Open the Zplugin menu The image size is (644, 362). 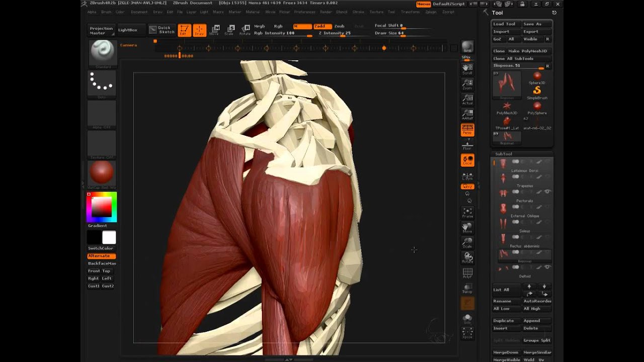click(431, 12)
